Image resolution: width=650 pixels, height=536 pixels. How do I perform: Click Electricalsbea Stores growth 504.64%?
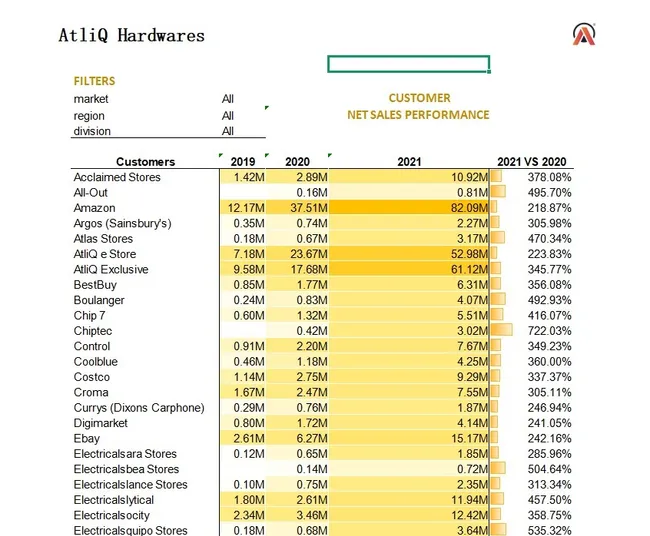[549, 469]
